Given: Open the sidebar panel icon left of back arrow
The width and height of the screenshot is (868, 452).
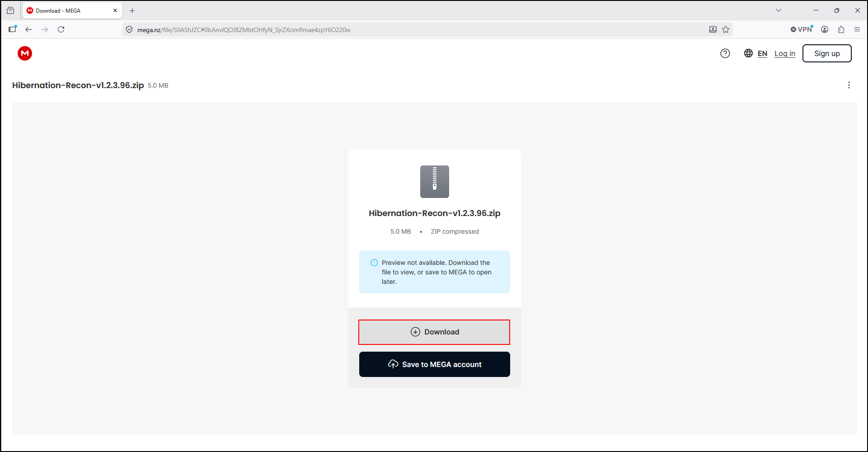Looking at the screenshot, I should (x=13, y=29).
